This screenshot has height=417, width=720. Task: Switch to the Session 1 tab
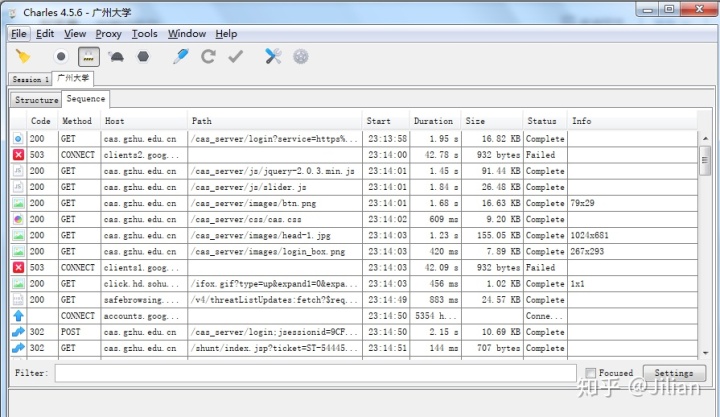point(30,79)
